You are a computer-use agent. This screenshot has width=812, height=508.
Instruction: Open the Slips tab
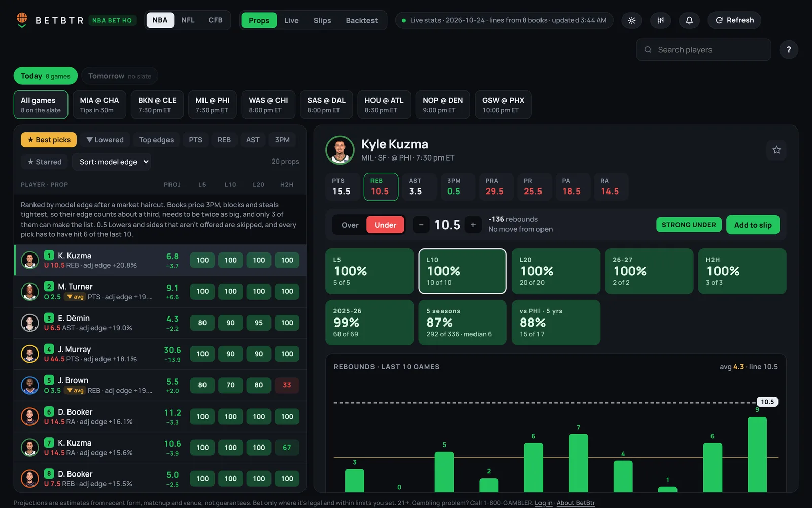322,20
